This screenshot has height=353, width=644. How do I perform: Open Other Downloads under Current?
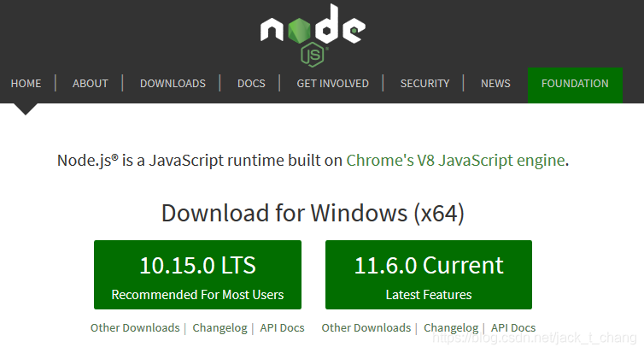click(366, 328)
